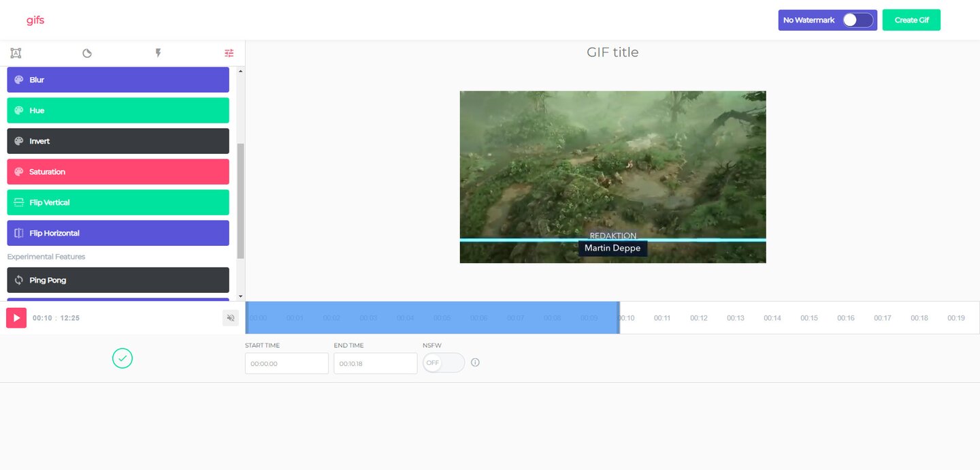Click the END TIME input field

tap(375, 364)
